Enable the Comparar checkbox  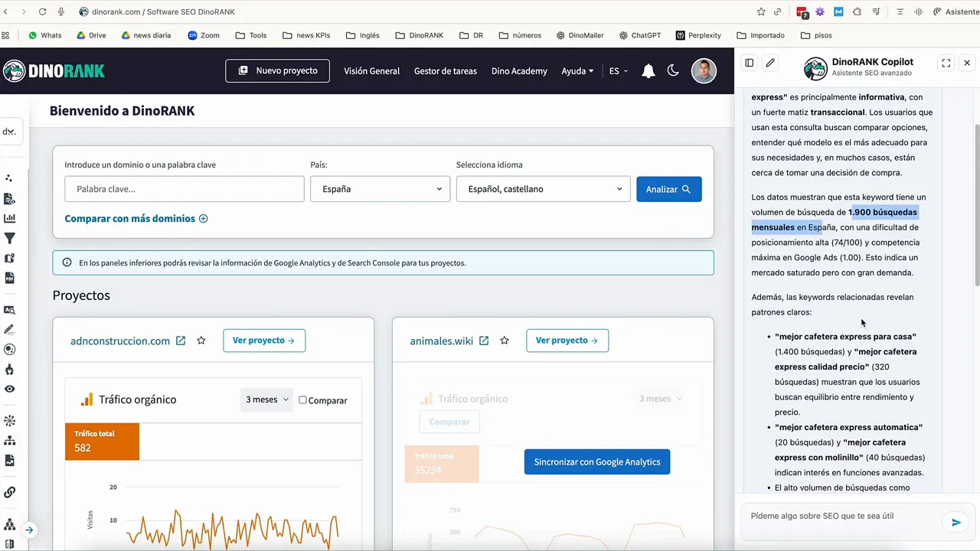click(x=303, y=400)
